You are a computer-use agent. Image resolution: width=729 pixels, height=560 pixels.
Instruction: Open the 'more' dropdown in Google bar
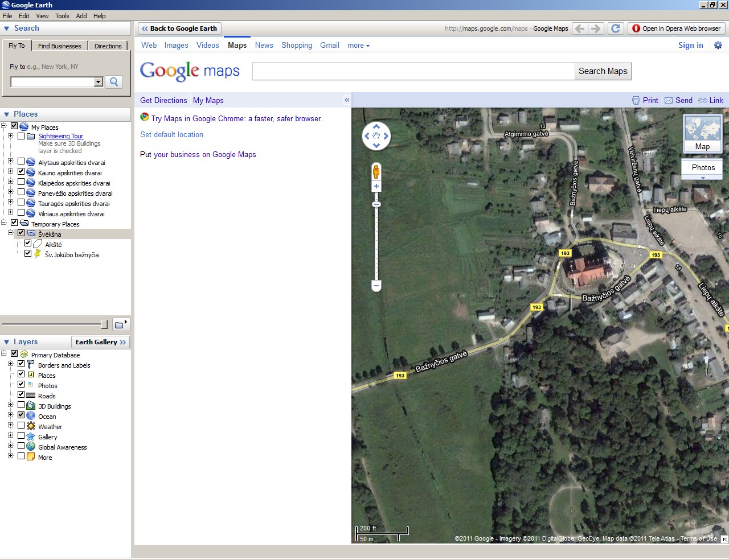click(358, 46)
